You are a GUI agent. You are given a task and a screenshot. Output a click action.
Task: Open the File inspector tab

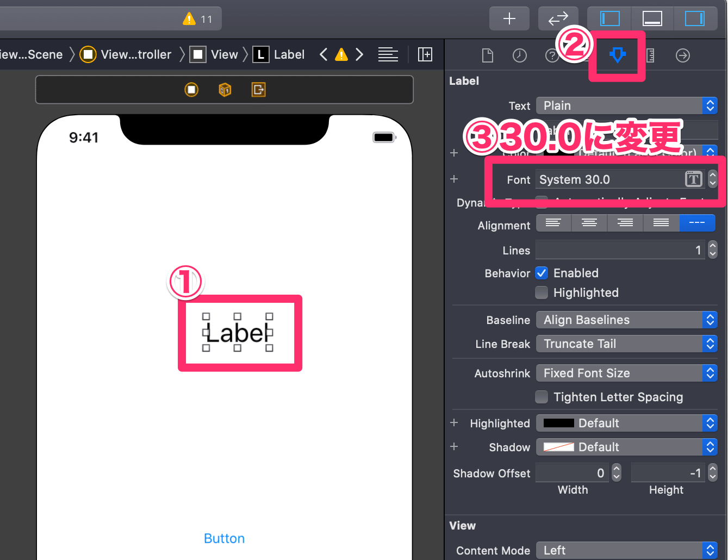point(488,55)
